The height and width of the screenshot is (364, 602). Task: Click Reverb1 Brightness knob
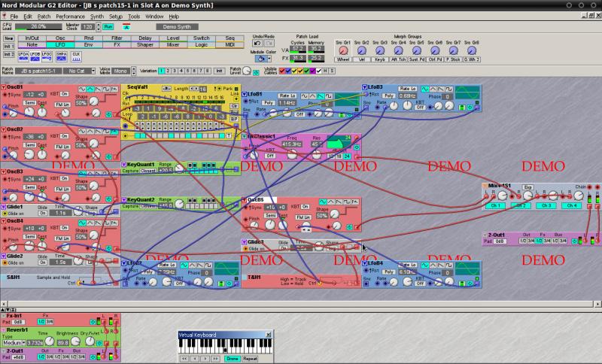(x=75, y=341)
